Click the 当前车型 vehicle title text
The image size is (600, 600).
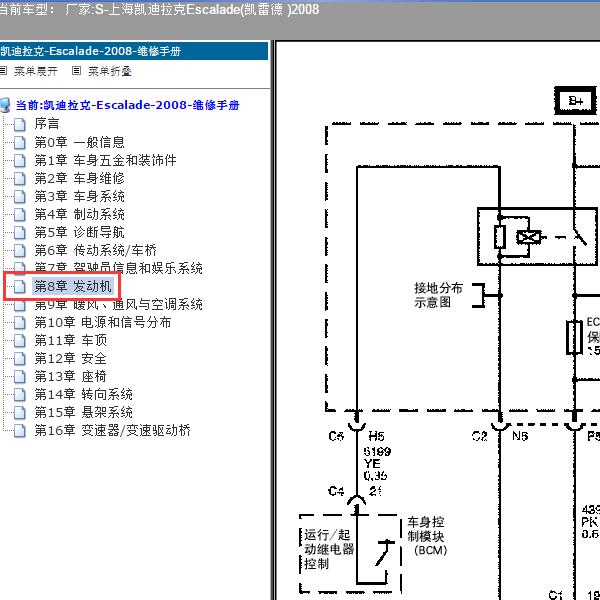coord(160,9)
